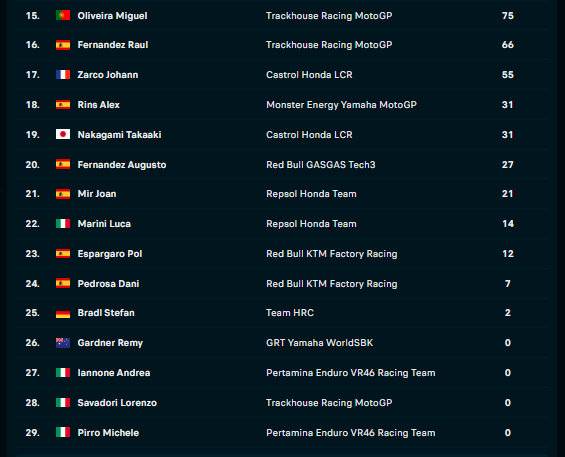Screen dimensions: 565x457
Task: Click Red Bull KTM Factory Racing in Pedrosa's row
Action: tap(332, 284)
